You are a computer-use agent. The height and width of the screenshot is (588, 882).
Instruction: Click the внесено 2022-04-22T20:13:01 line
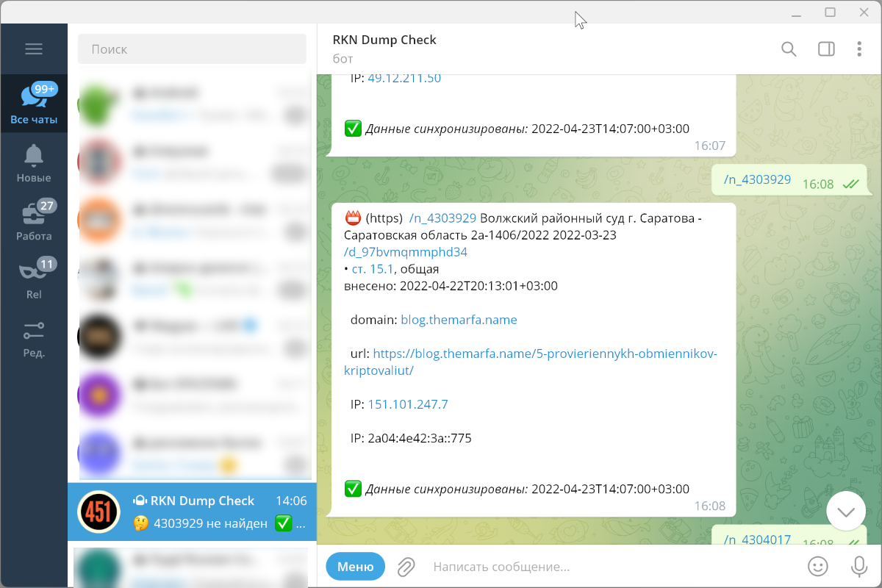point(451,286)
